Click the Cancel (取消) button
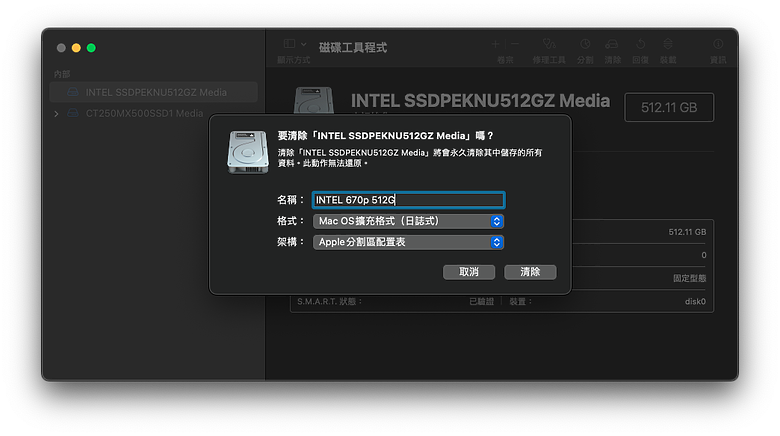This screenshot has height=436, width=780. click(x=469, y=272)
